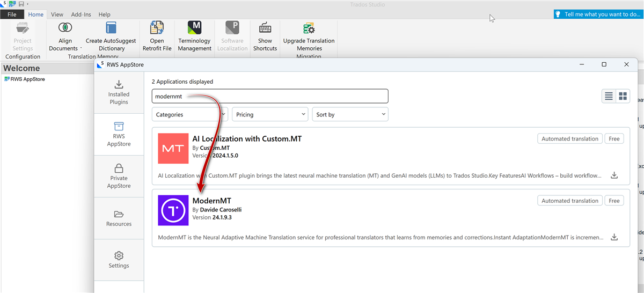The width and height of the screenshot is (644, 293).
Task: Click Create AutoSuggest Dictionary icon
Action: tap(111, 28)
